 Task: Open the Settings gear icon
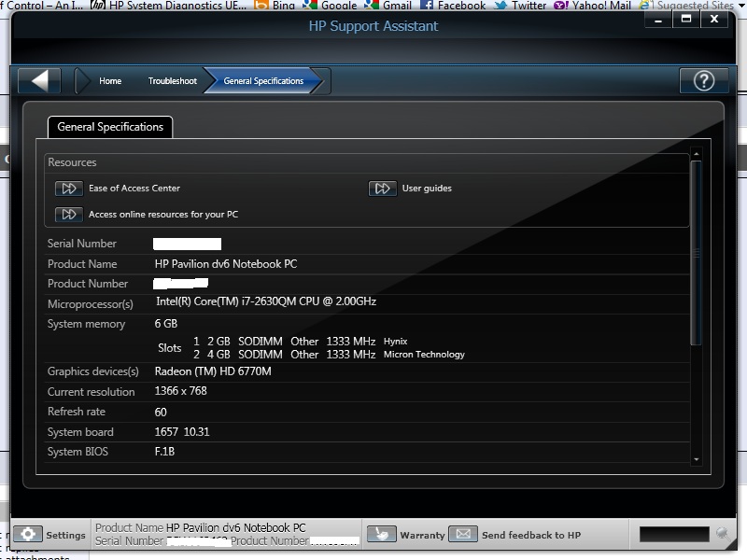coord(28,534)
